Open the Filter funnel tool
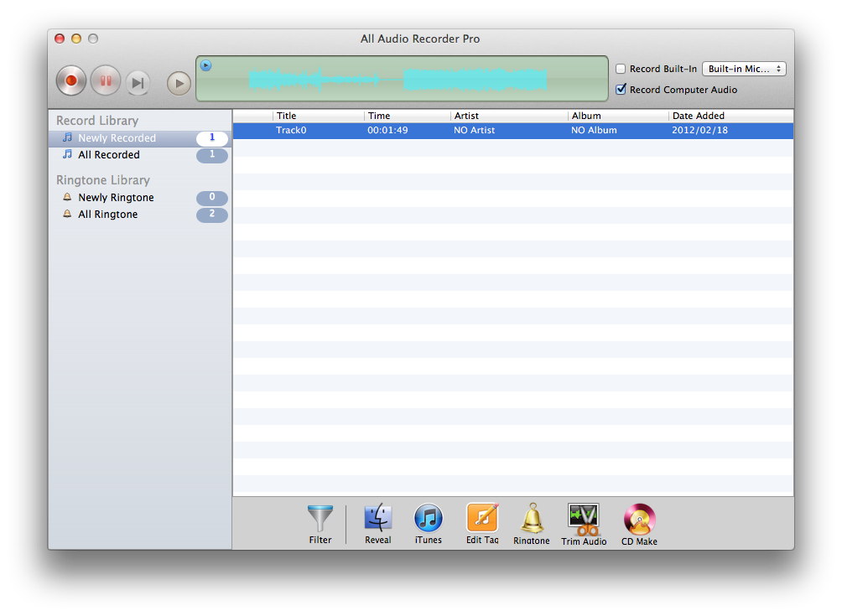This screenshot has height=616, width=842. click(320, 525)
